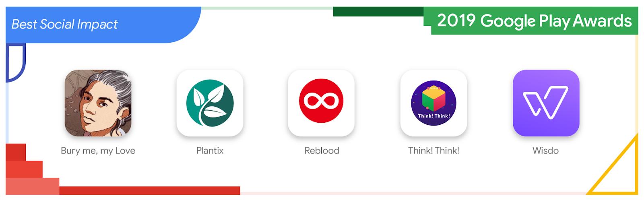Viewport: 644px width, 202px height.
Task: Click the 2019 Google Play Awards banner
Action: tap(534, 21)
